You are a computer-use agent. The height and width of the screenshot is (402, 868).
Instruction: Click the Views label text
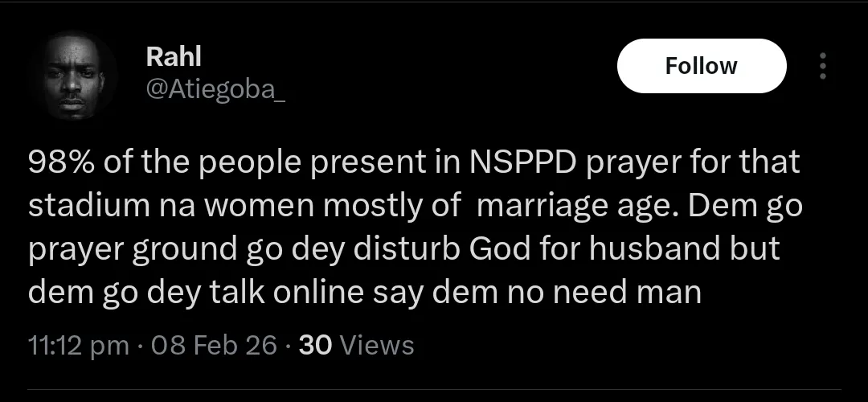(377, 345)
